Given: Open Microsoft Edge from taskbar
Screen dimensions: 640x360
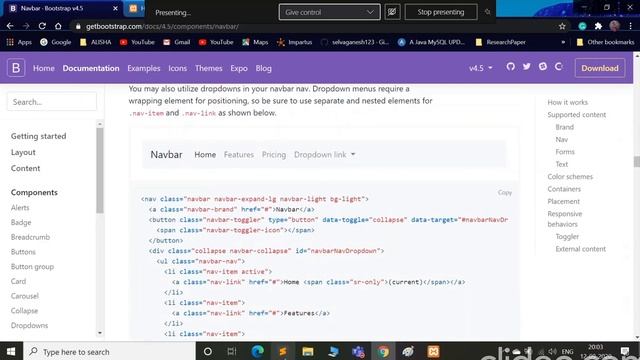Looking at the screenshot, I should coord(257,351).
